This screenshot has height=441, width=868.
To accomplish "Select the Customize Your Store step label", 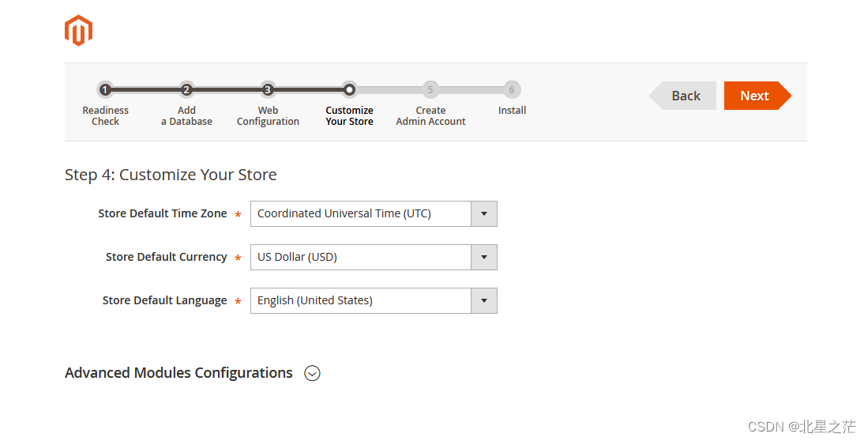I will (x=349, y=116).
